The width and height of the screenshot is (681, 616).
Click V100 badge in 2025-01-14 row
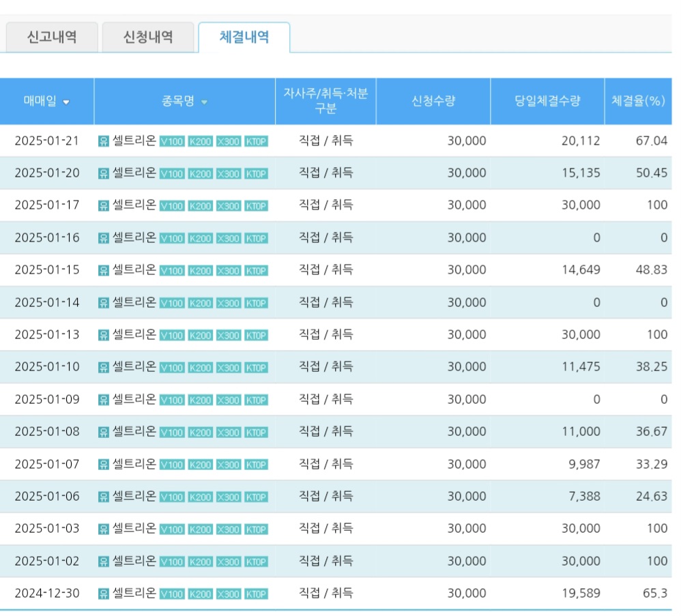172,304
